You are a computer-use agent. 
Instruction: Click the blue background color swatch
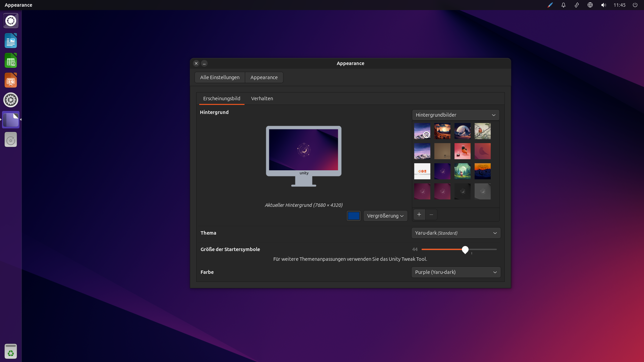pyautogui.click(x=354, y=216)
